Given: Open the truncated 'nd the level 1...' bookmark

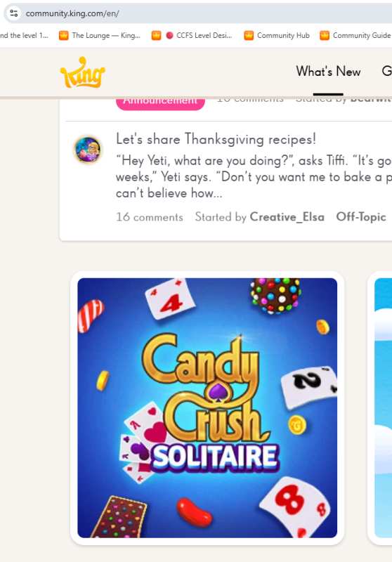Looking at the screenshot, I should (24, 36).
